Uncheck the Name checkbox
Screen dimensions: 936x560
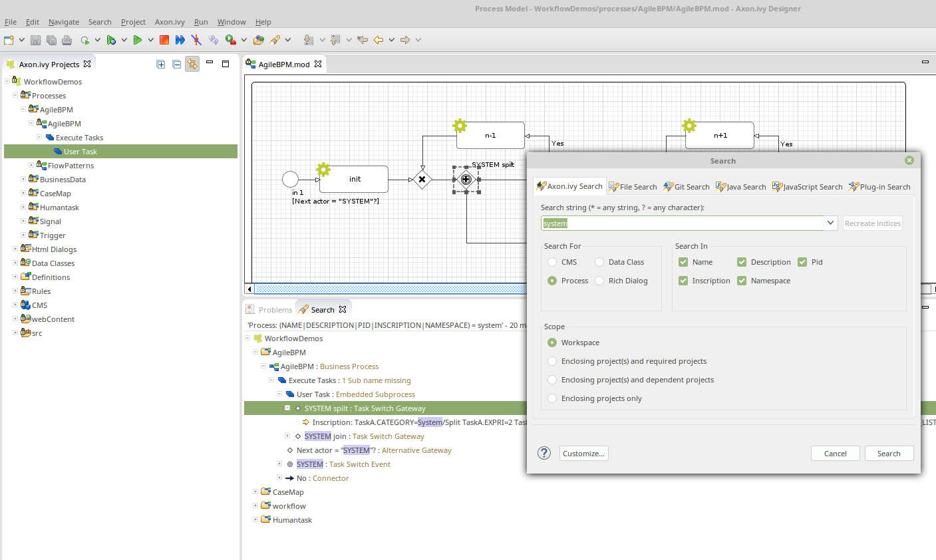click(x=683, y=262)
